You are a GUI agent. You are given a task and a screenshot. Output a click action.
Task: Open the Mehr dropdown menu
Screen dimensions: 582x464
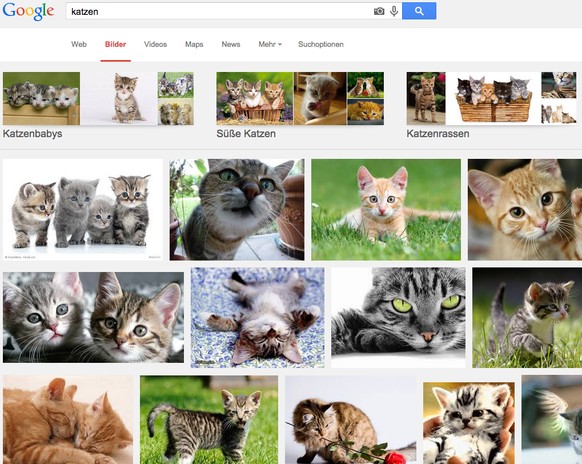pos(270,44)
